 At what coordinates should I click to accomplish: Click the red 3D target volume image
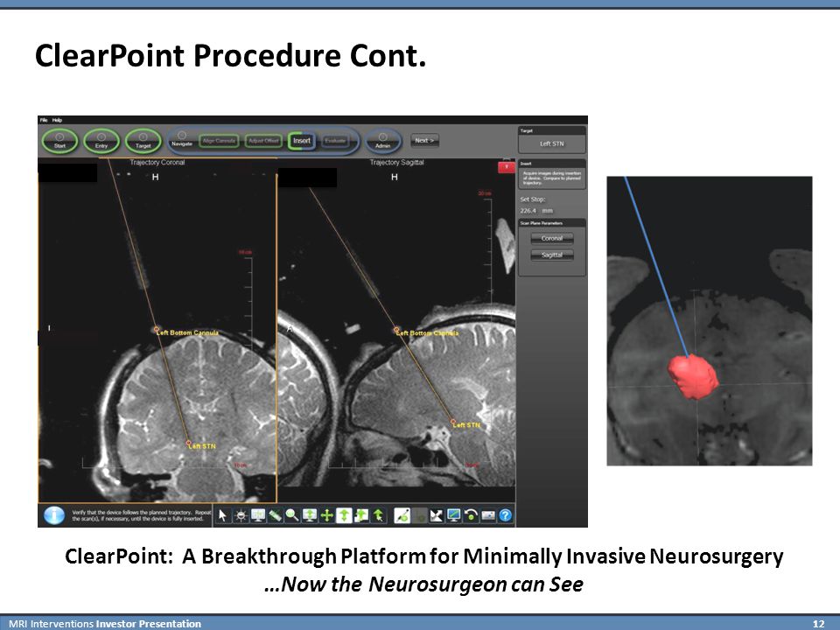click(693, 376)
